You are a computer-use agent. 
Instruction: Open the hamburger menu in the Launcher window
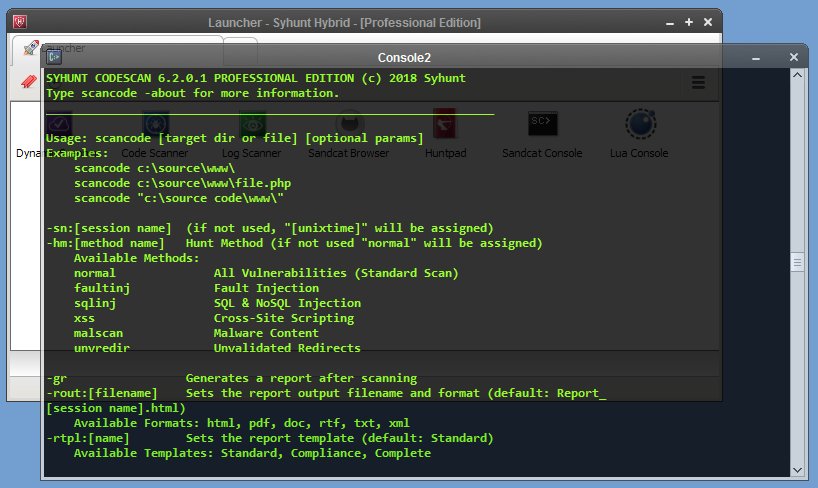click(698, 82)
